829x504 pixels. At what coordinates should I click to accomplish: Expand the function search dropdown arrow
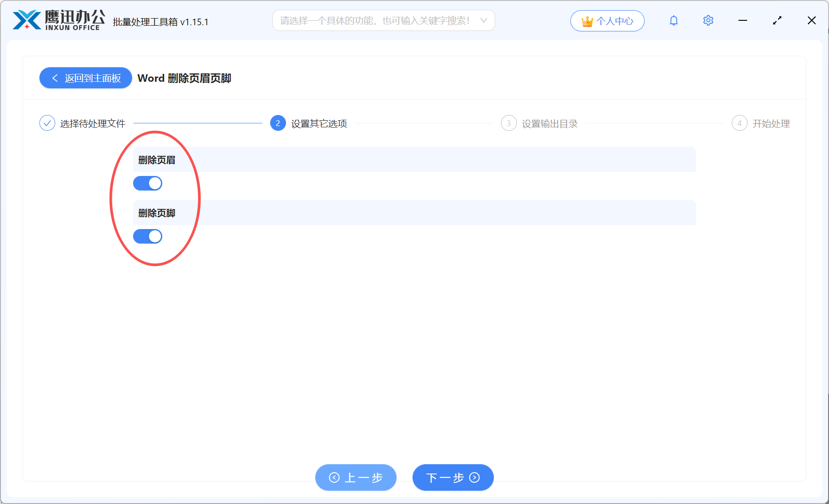pyautogui.click(x=483, y=20)
